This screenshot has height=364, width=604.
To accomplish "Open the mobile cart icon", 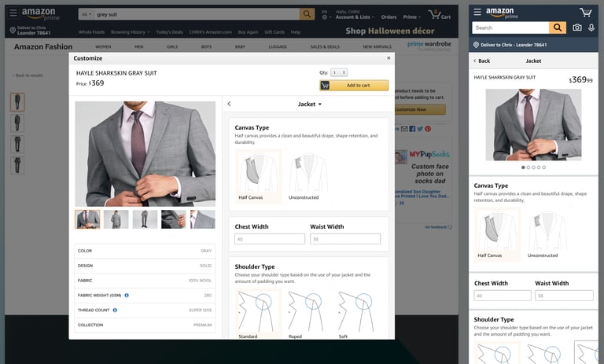I will [x=586, y=13].
